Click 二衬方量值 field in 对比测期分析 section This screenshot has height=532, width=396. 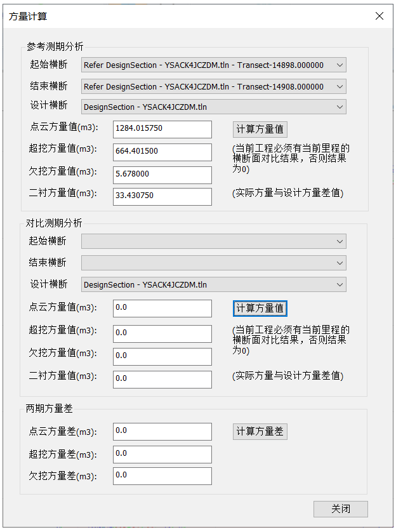click(162, 379)
